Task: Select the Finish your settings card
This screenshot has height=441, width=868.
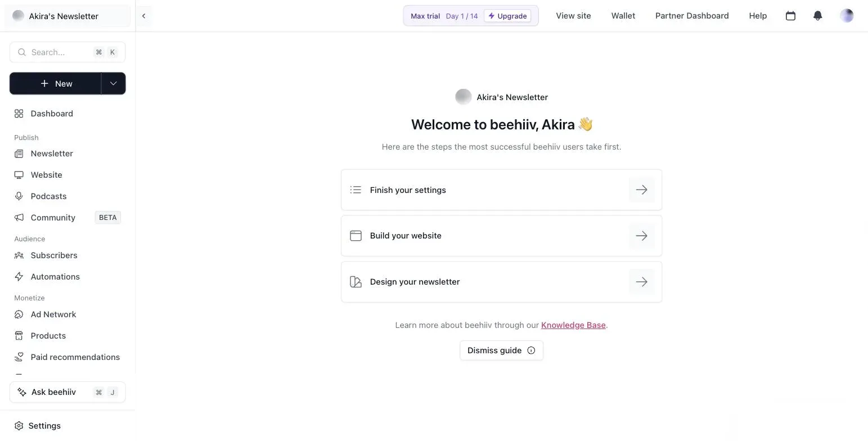Action: click(x=501, y=190)
